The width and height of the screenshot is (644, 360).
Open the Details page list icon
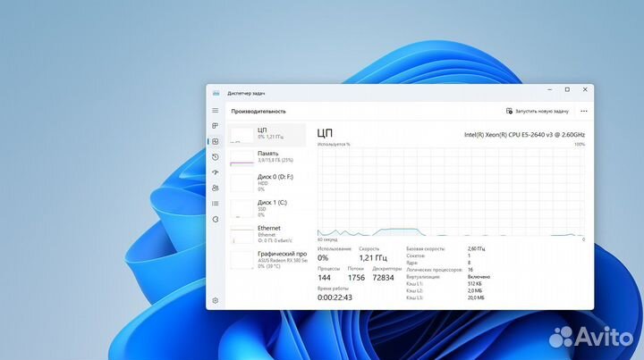pos(216,204)
